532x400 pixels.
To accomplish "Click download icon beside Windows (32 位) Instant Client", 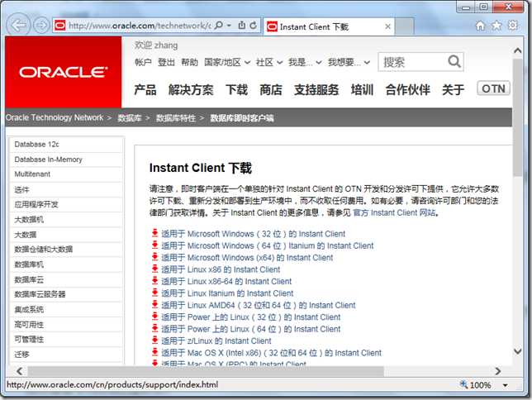I will point(154,233).
